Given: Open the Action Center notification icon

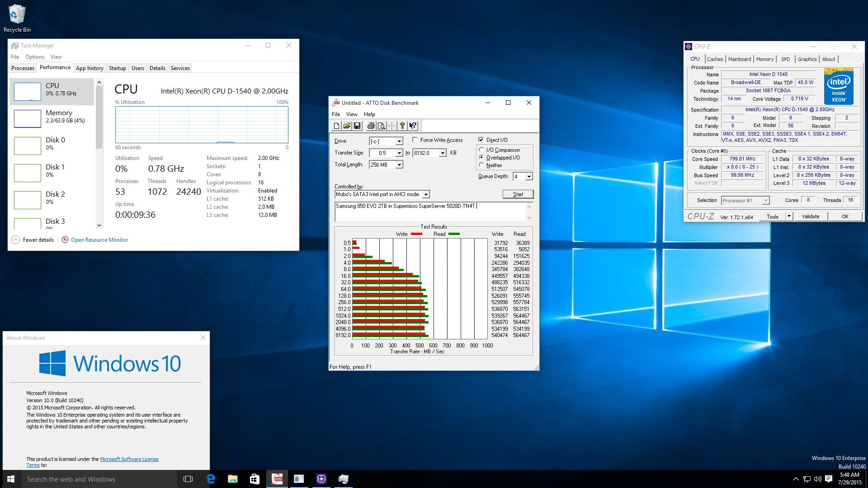Looking at the screenshot, I should click(x=829, y=479).
